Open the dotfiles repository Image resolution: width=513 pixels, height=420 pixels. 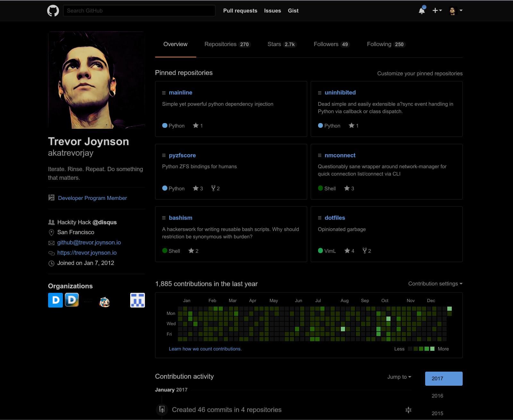pos(335,218)
